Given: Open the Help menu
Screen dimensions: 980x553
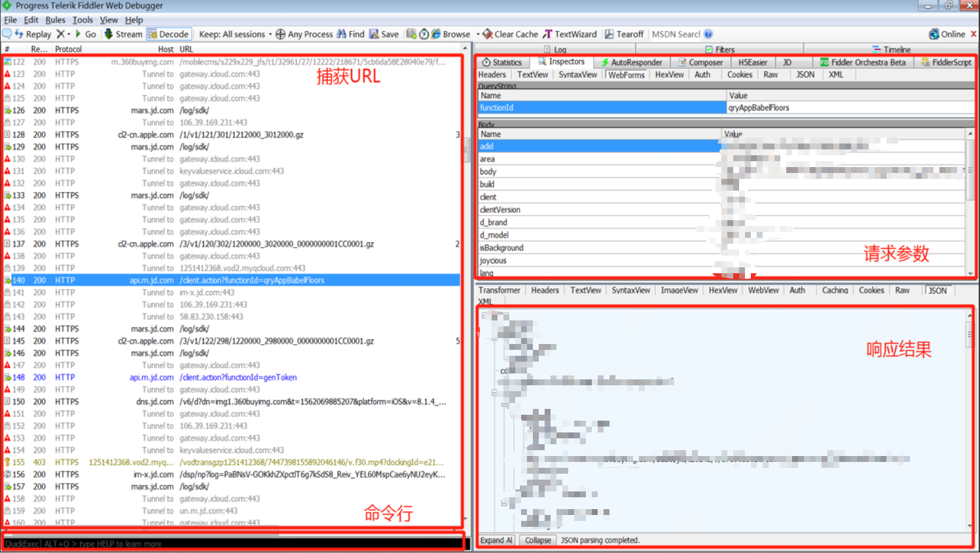Looking at the screenshot, I should pos(134,20).
